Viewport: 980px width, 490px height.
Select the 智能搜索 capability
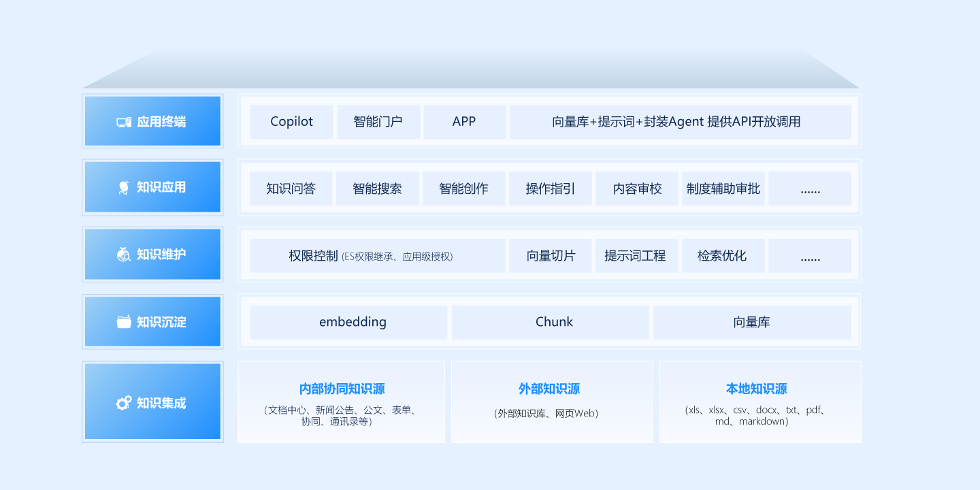point(377,189)
